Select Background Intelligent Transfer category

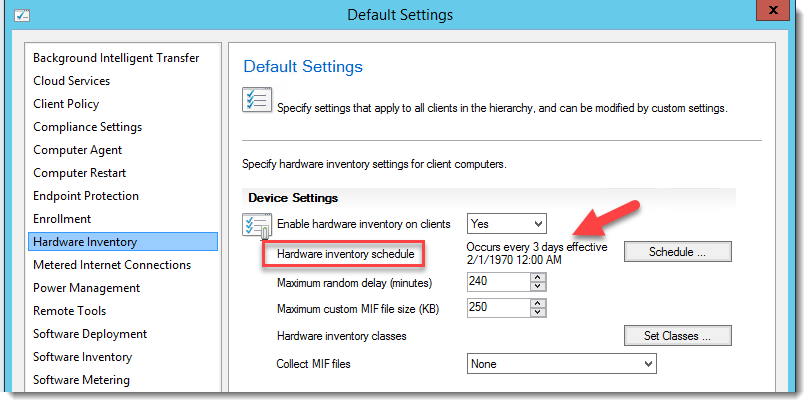click(116, 58)
